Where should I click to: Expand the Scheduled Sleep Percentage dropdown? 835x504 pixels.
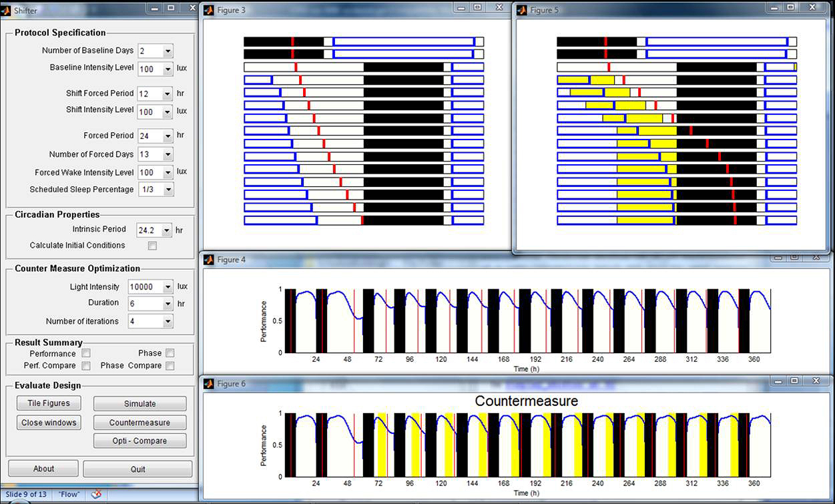(168, 190)
